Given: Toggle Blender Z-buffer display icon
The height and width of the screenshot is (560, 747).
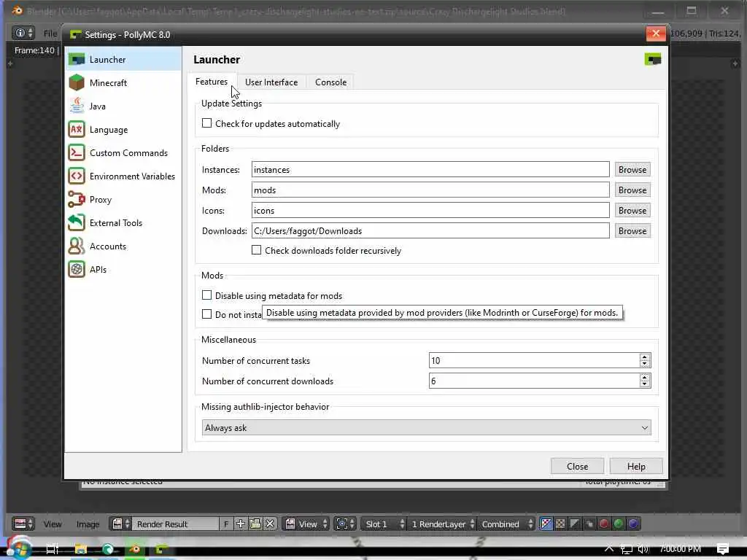Looking at the screenshot, I should coord(589,524).
